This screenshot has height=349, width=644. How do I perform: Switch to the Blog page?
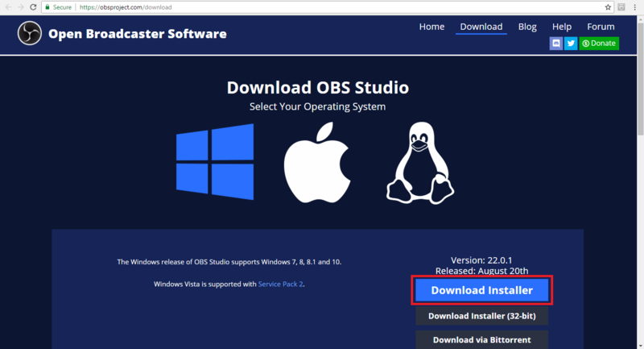tap(527, 27)
